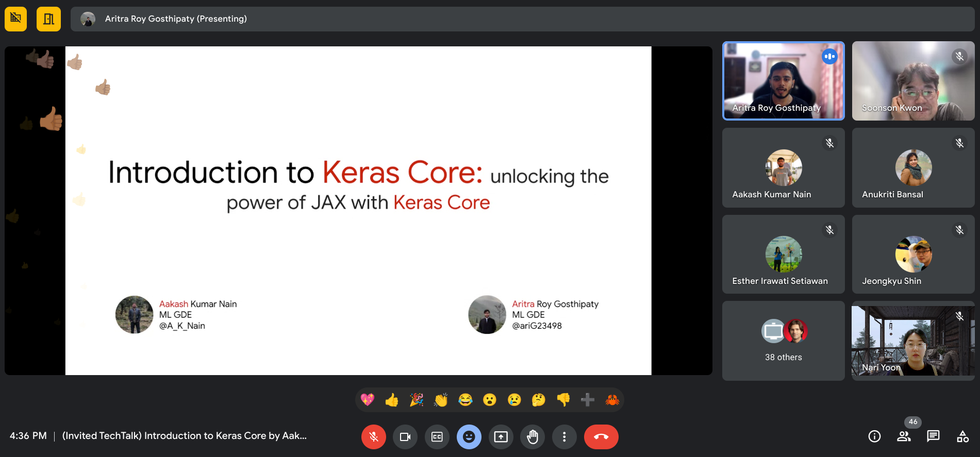Open the 38 others tile
This screenshot has height=457, width=980.
[784, 341]
